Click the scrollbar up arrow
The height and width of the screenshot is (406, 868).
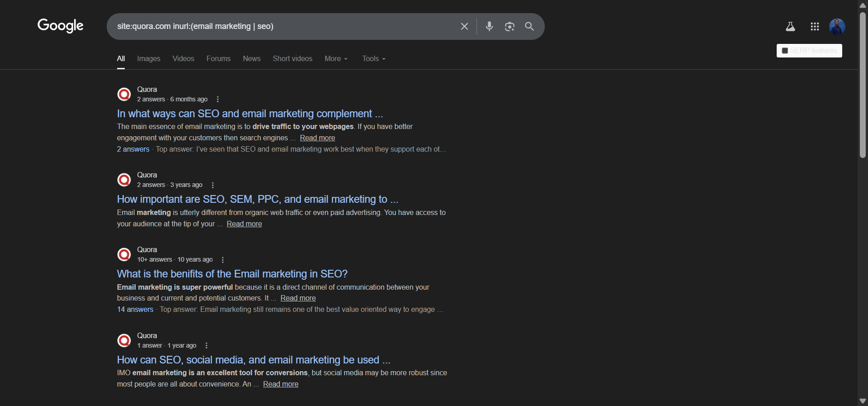[x=863, y=5]
